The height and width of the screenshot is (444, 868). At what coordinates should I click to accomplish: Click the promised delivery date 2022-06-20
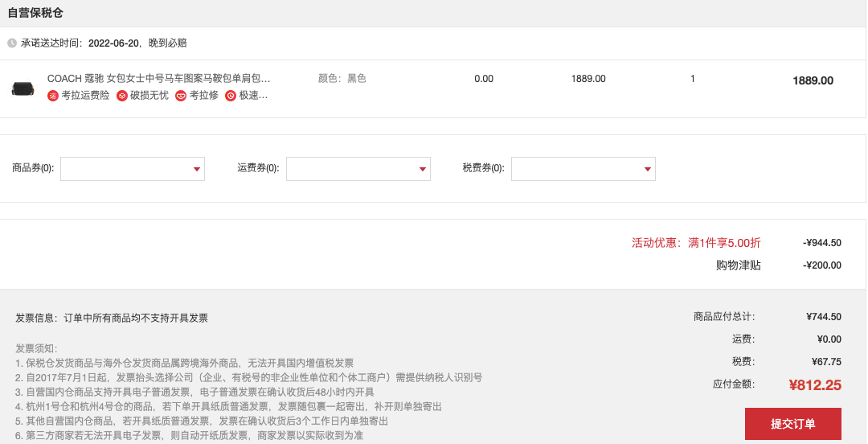(113, 43)
